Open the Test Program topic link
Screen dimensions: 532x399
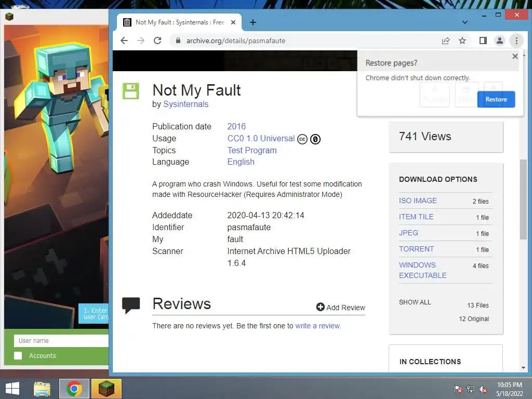(x=252, y=150)
